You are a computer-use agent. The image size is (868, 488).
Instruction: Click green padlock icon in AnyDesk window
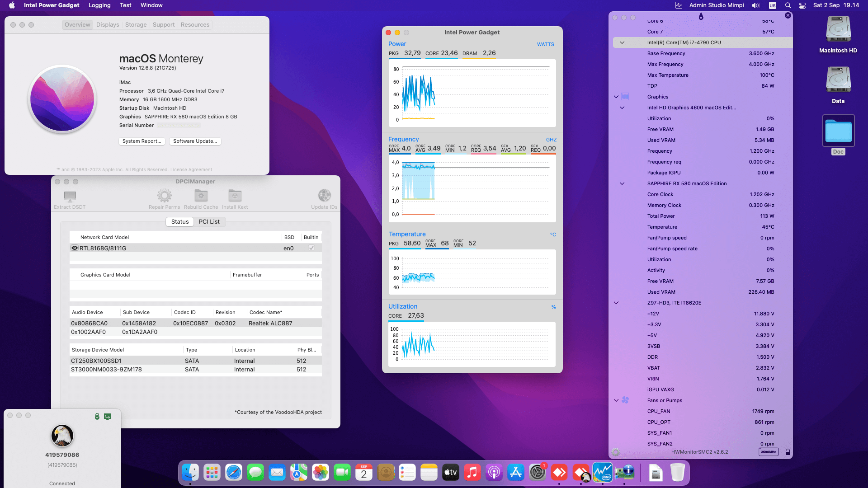pyautogui.click(x=97, y=416)
